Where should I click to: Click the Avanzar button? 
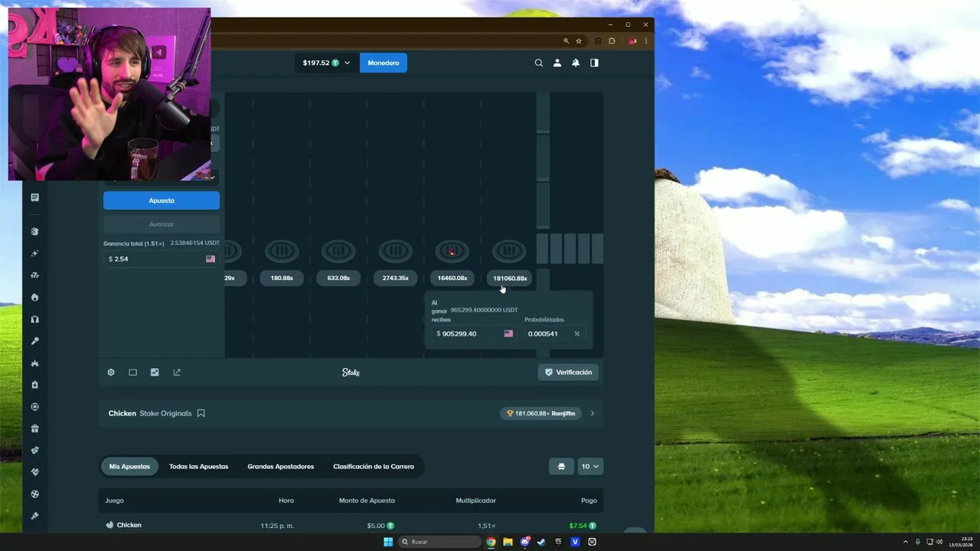point(162,224)
